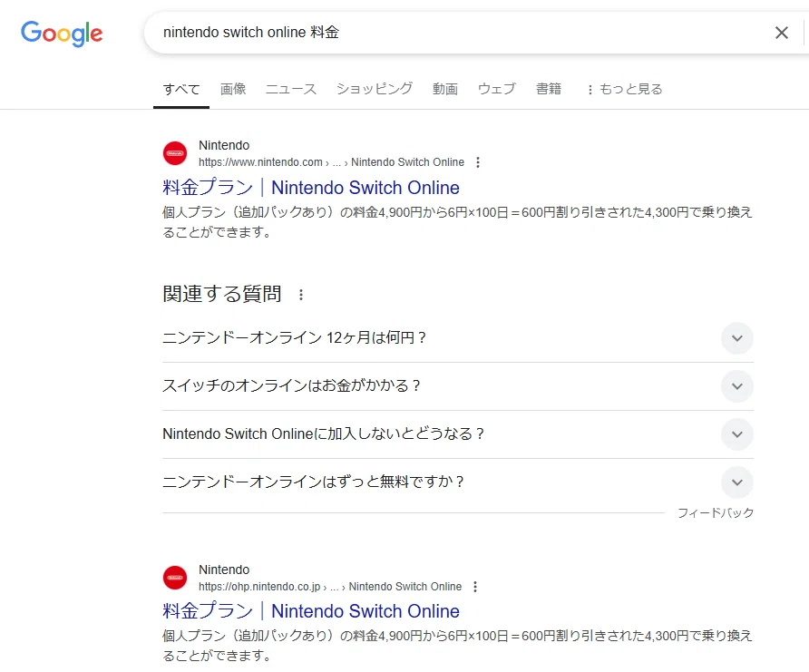This screenshot has height=672, width=809.
Task: Expand question ニンテンドーオンラインはずっと無料ですか？
Action: pyautogui.click(x=458, y=482)
